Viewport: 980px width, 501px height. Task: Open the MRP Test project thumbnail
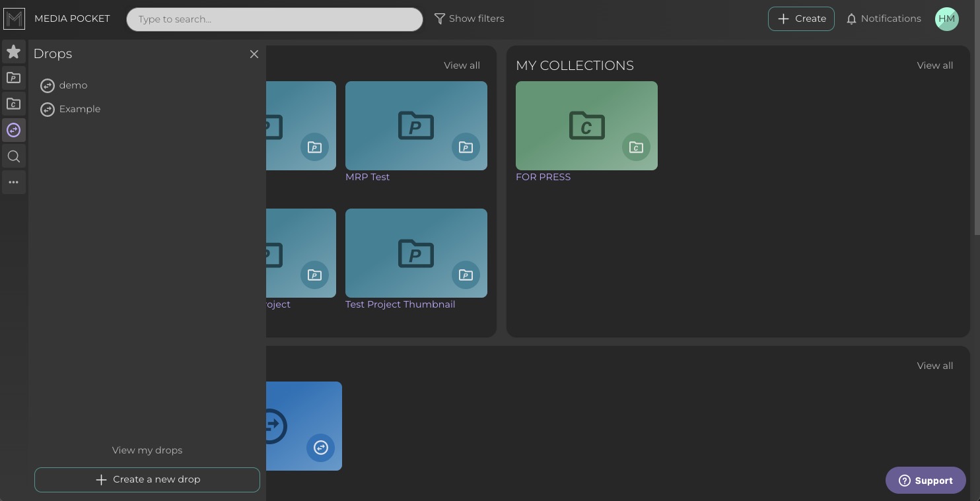(x=416, y=125)
